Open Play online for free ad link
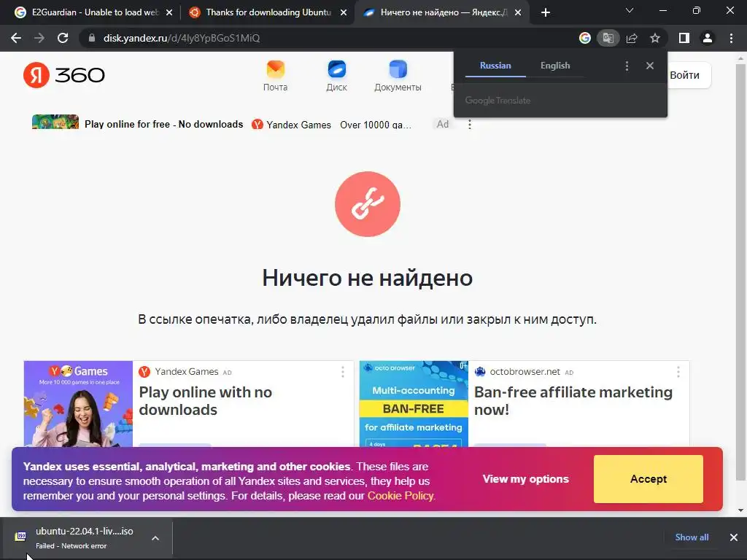The height and width of the screenshot is (560, 747). click(x=164, y=124)
